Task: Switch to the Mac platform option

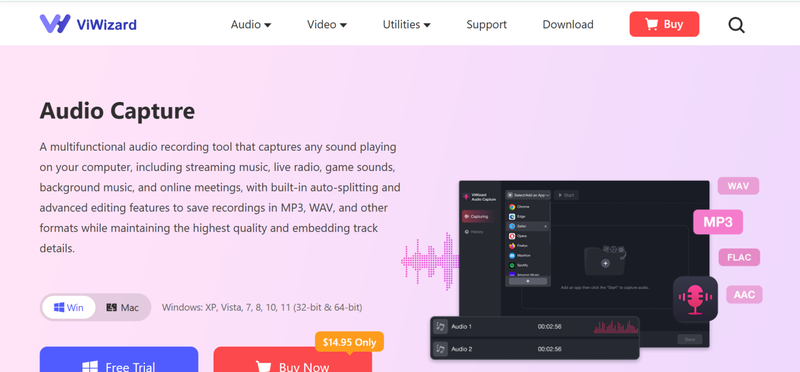Action: 122,308
